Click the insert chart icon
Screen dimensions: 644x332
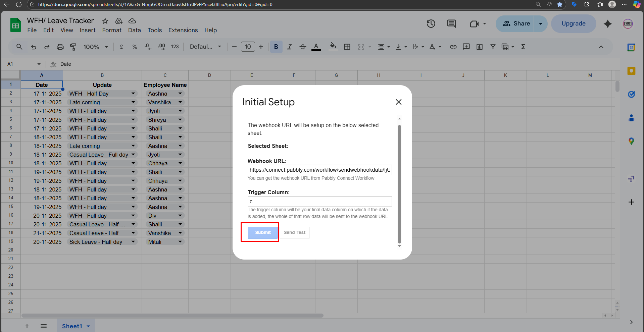click(x=480, y=47)
